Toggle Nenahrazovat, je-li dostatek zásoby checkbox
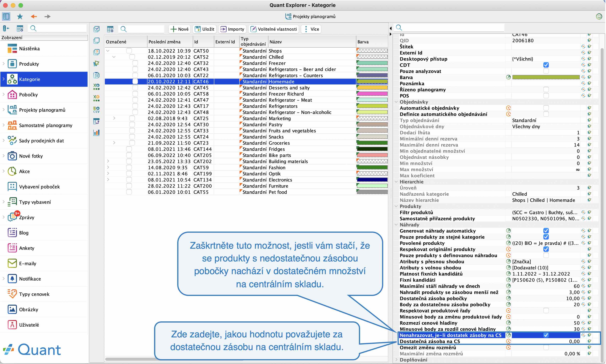Viewport: 606px width, 364px height. pos(546,335)
